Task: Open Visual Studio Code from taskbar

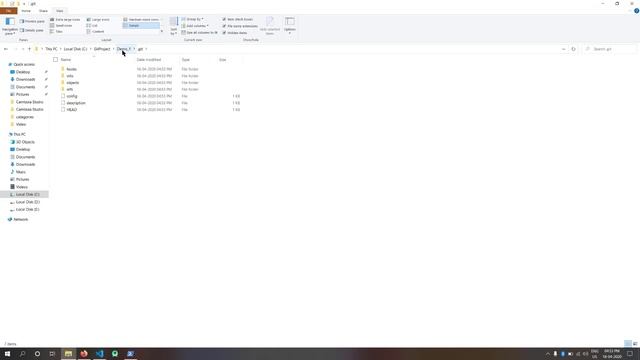Action: (100, 353)
